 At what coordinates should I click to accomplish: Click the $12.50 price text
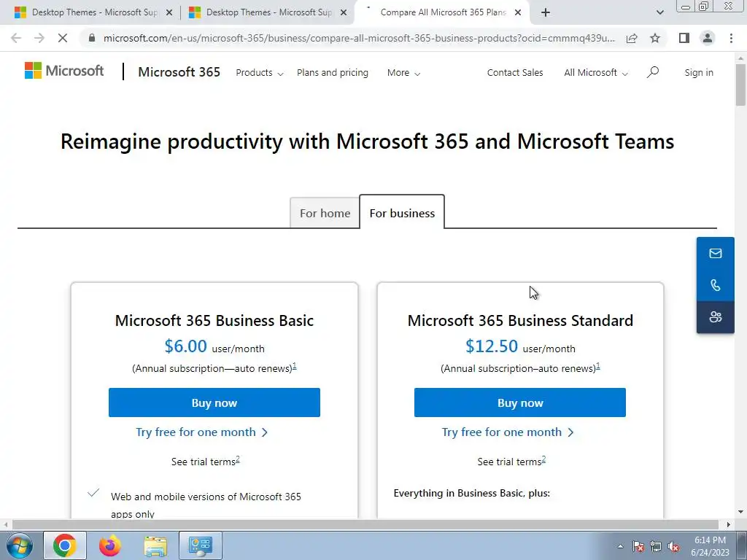[x=491, y=346]
